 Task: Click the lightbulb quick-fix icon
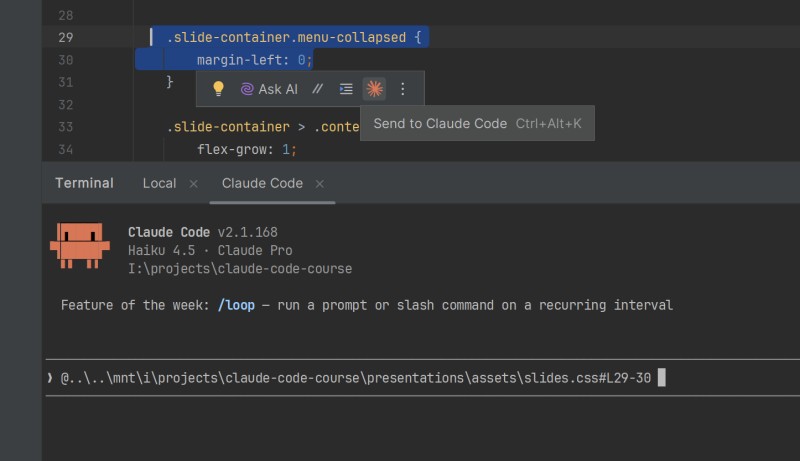pos(218,89)
